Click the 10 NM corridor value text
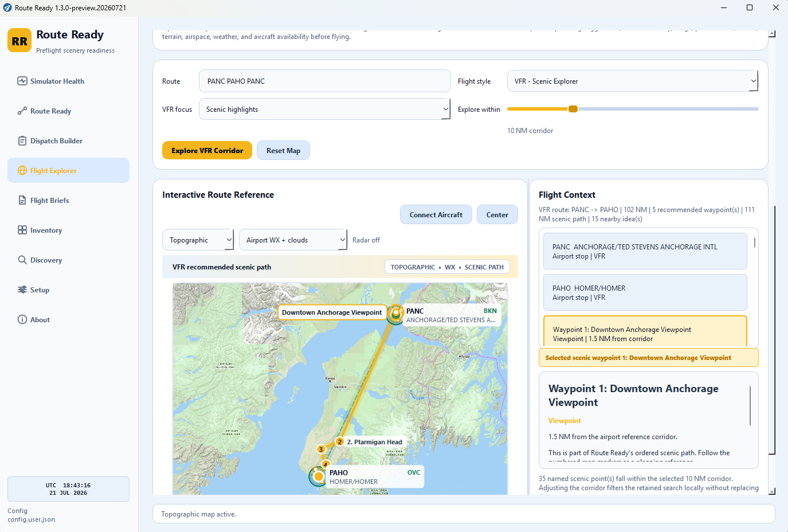Viewport: 788px width, 532px height. 530,131
